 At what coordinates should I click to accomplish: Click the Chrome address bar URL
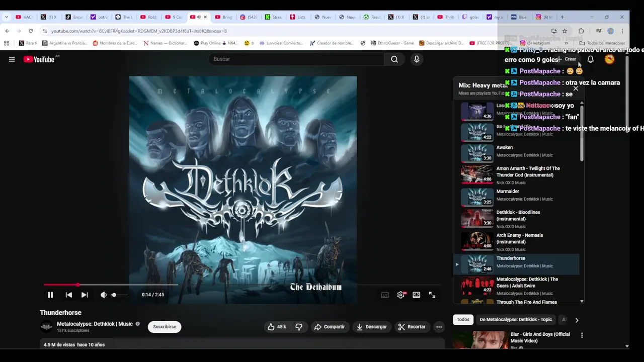[x=139, y=31]
